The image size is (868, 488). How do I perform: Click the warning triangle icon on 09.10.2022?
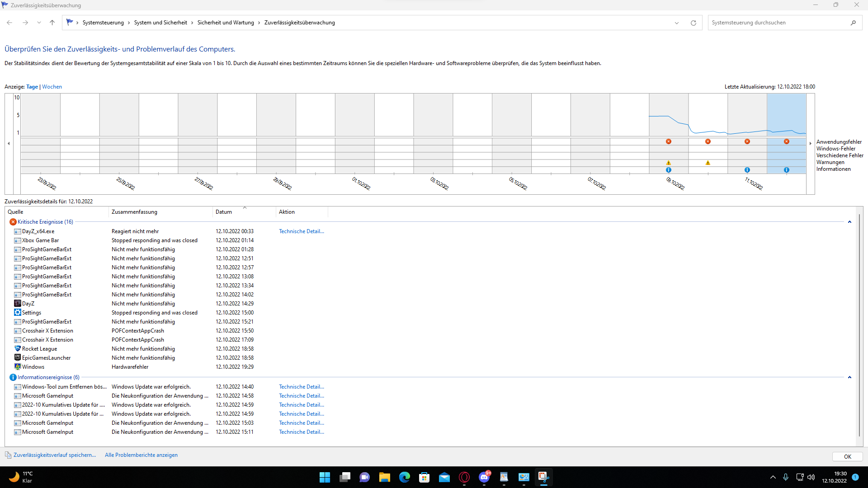coord(668,163)
